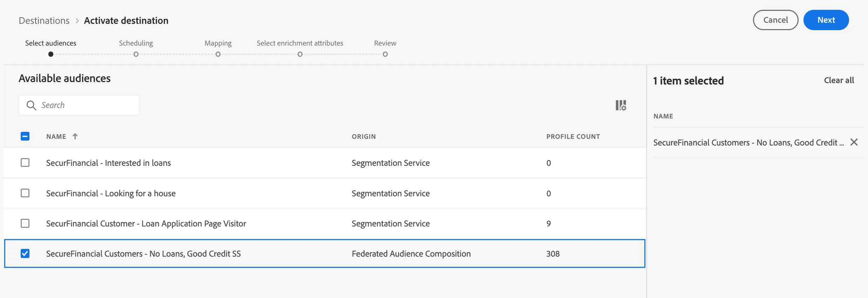Image resolution: width=868 pixels, height=298 pixels.
Task: Uncheck SecureFinancial Customers - No Loans, Good Credit SS
Action: 25,253
